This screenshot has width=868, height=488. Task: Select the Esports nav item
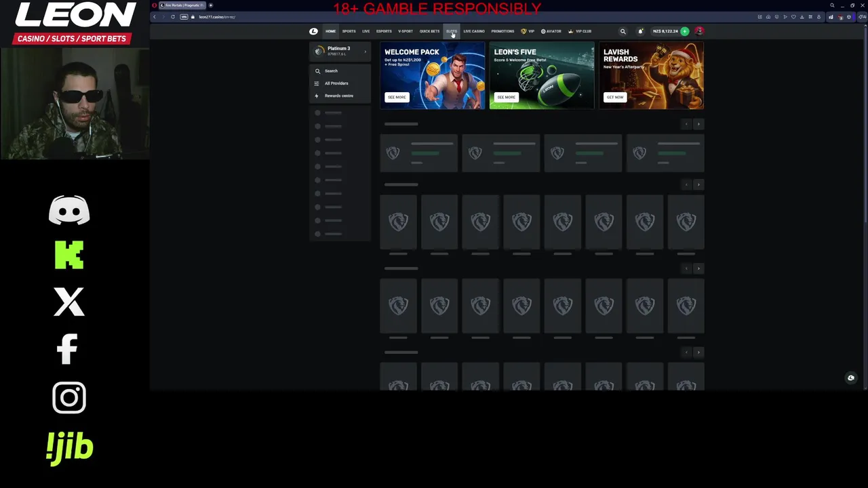click(384, 31)
